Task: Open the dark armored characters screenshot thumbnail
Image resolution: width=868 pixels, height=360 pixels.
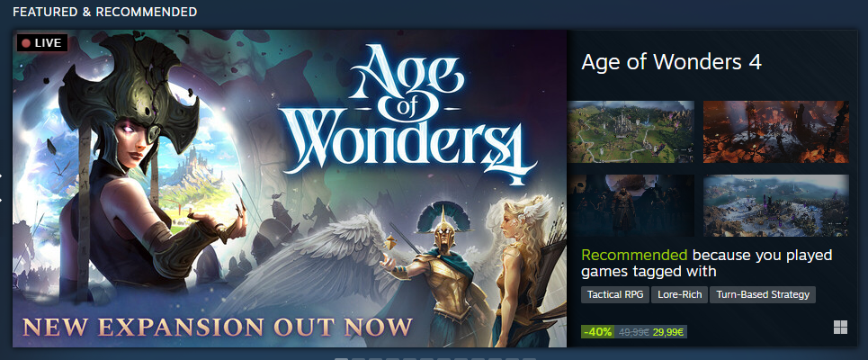Action: point(631,206)
